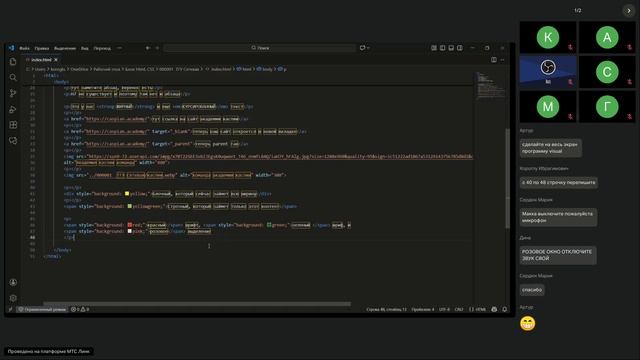The width and height of the screenshot is (640, 360).
Task: Change the HTML language mode in status bar
Action: (x=478, y=309)
